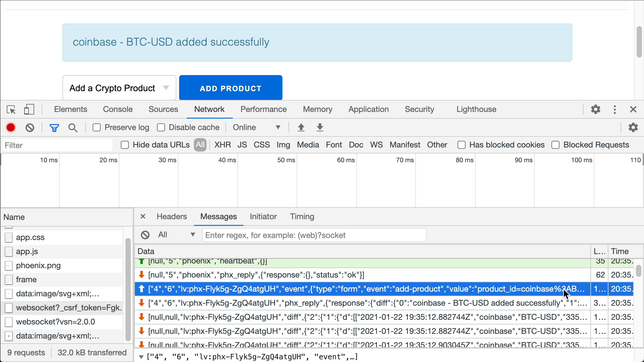Open the DevTools three-dot customize menu
This screenshot has height=362, width=644.
pos(615,110)
